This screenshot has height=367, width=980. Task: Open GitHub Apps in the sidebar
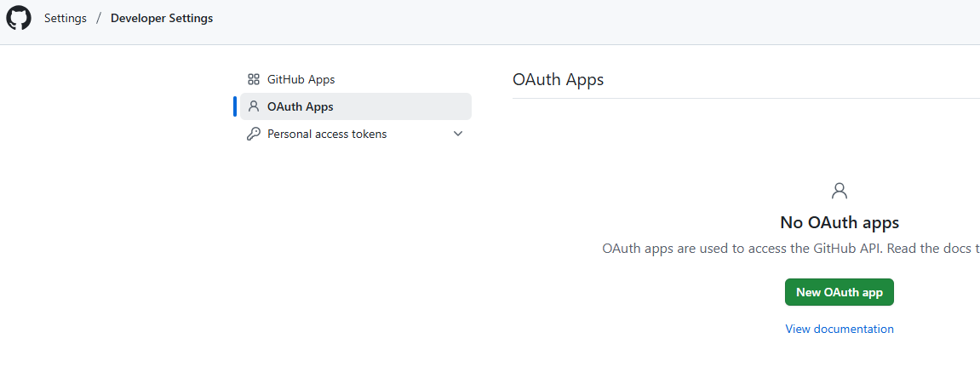pos(356,79)
